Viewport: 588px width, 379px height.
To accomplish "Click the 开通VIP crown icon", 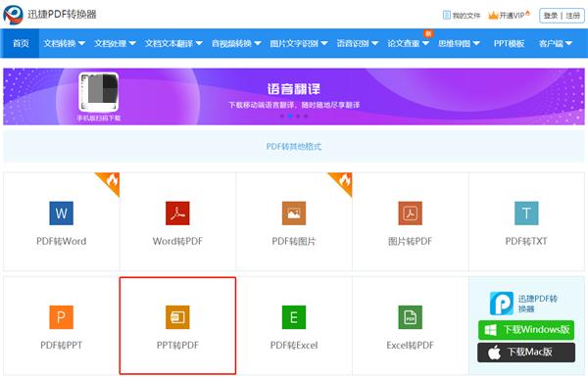I will (x=493, y=15).
